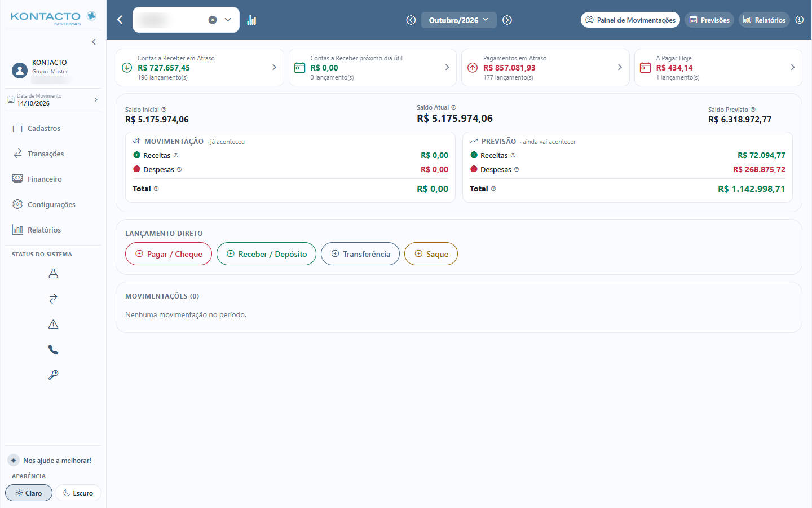812x508 pixels.
Task: Click the Transferência button
Action: pos(360,254)
